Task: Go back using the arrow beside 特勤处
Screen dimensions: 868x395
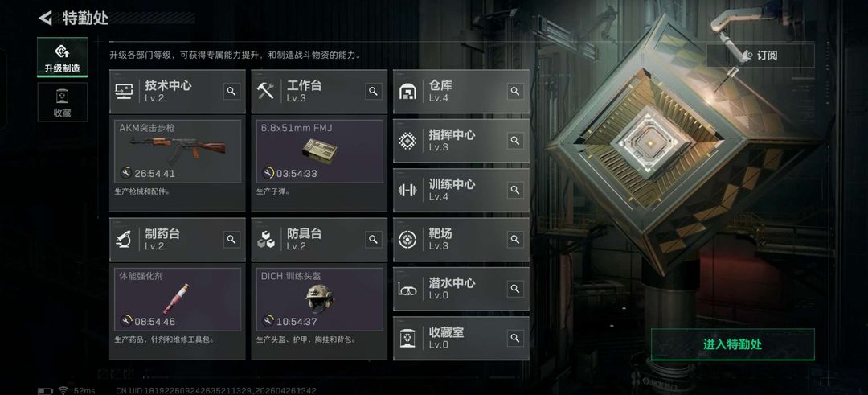Action: pos(45,18)
